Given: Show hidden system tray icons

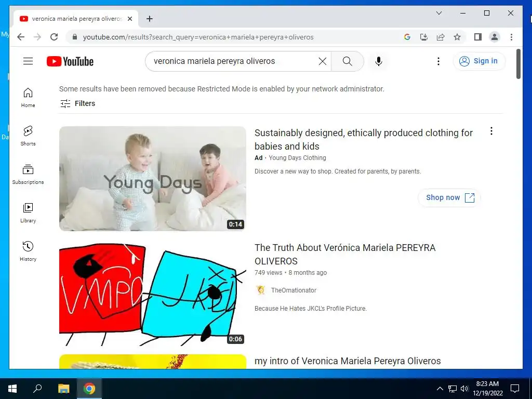Looking at the screenshot, I should tap(440, 389).
